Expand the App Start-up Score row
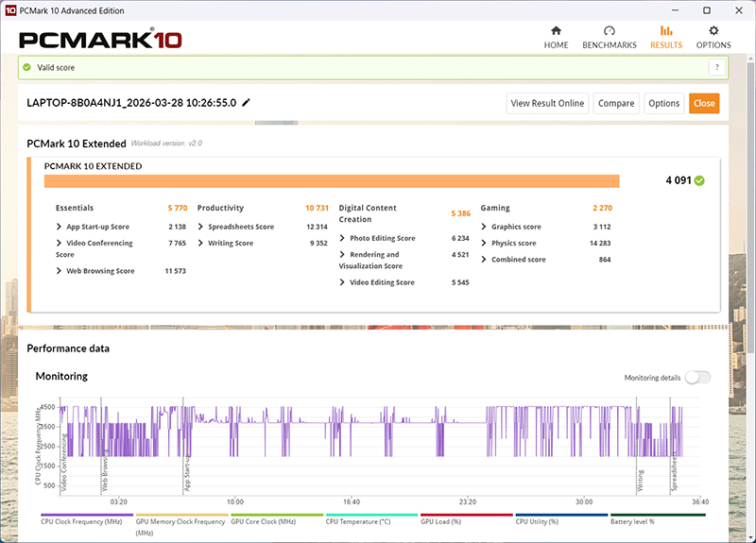756x543 pixels. point(60,227)
